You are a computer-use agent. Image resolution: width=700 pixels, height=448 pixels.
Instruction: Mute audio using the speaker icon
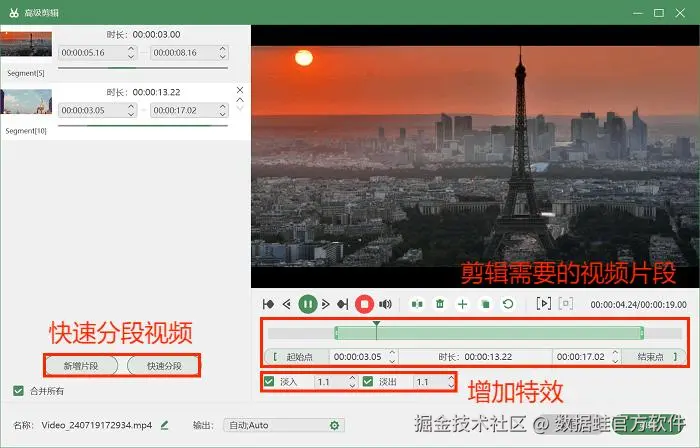tap(385, 304)
